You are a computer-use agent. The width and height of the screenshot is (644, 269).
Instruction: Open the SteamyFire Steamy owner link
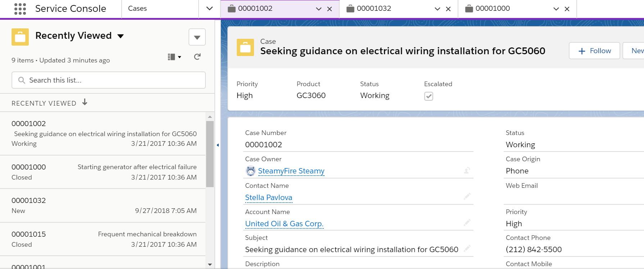point(291,171)
